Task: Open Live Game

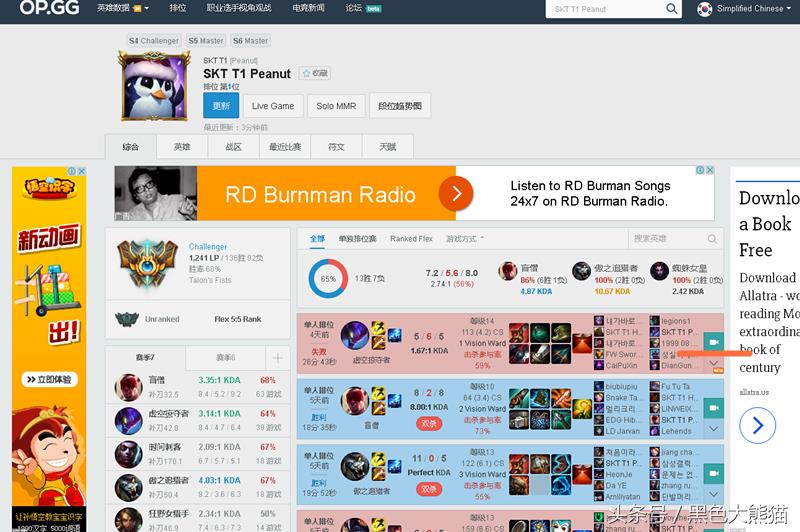Action: (273, 106)
